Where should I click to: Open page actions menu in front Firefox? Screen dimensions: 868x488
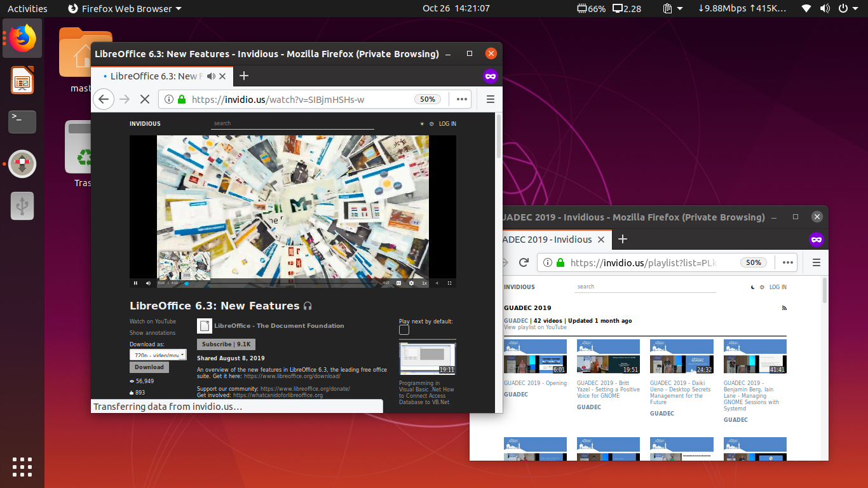[462, 99]
